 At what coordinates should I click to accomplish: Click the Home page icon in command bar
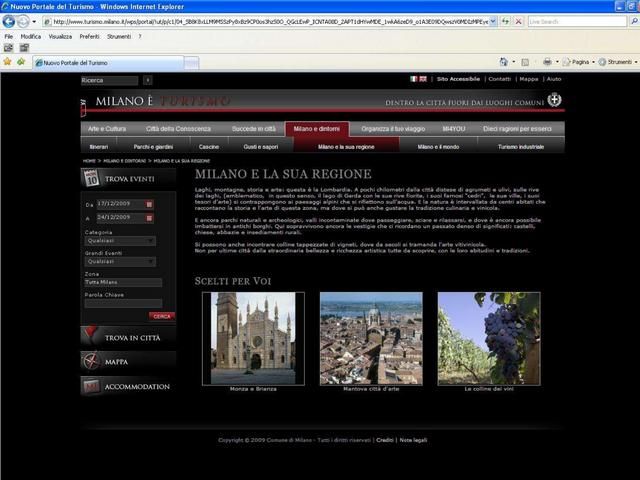(504, 62)
